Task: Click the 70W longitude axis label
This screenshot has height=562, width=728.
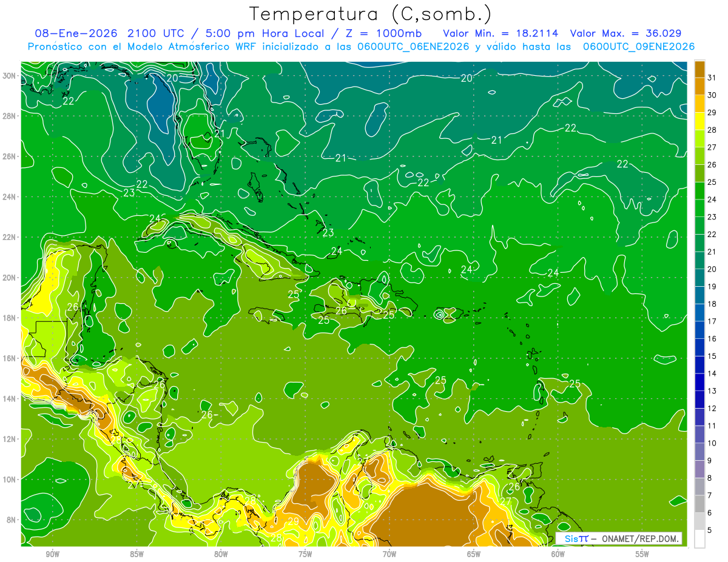Action: pyautogui.click(x=389, y=554)
